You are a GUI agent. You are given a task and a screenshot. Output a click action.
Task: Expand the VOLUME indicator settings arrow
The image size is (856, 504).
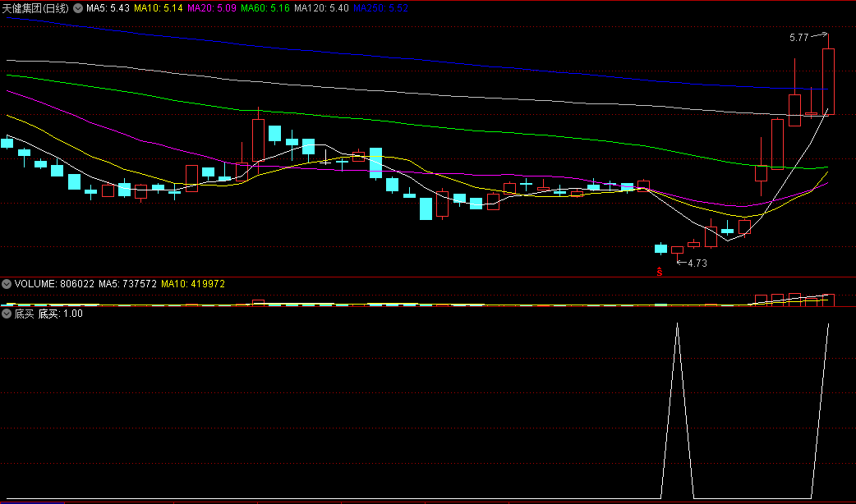tap(7, 284)
